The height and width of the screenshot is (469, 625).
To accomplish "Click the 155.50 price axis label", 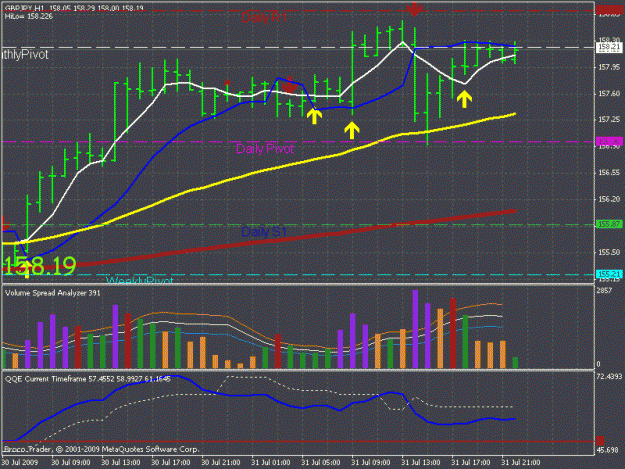I will click(609, 252).
